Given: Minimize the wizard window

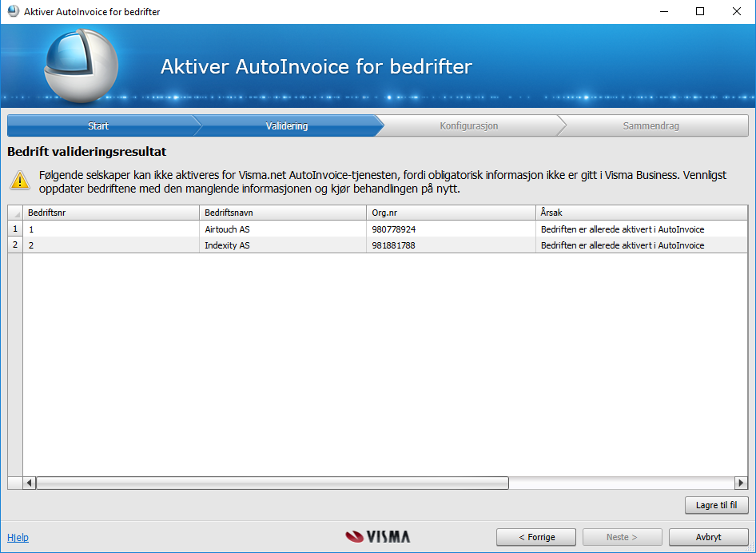Looking at the screenshot, I should click(664, 11).
